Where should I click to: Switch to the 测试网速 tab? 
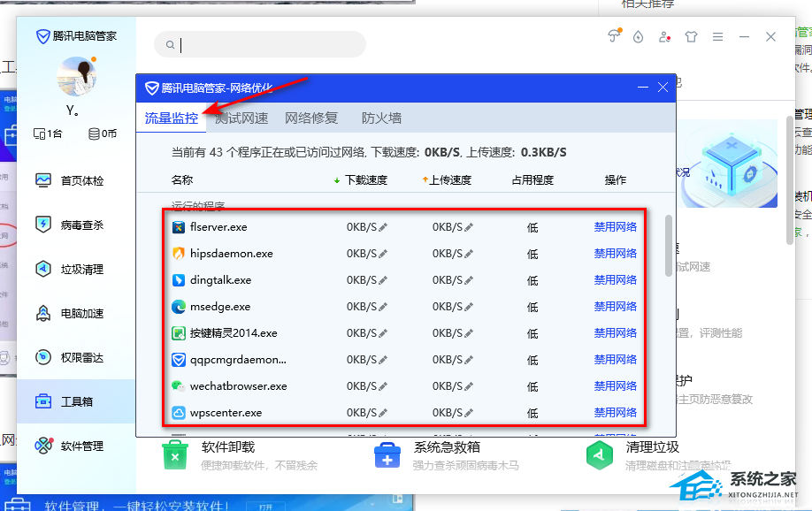[241, 118]
